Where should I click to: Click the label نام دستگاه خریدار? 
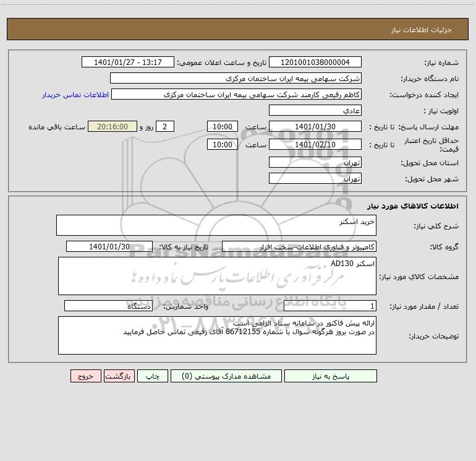click(430, 79)
